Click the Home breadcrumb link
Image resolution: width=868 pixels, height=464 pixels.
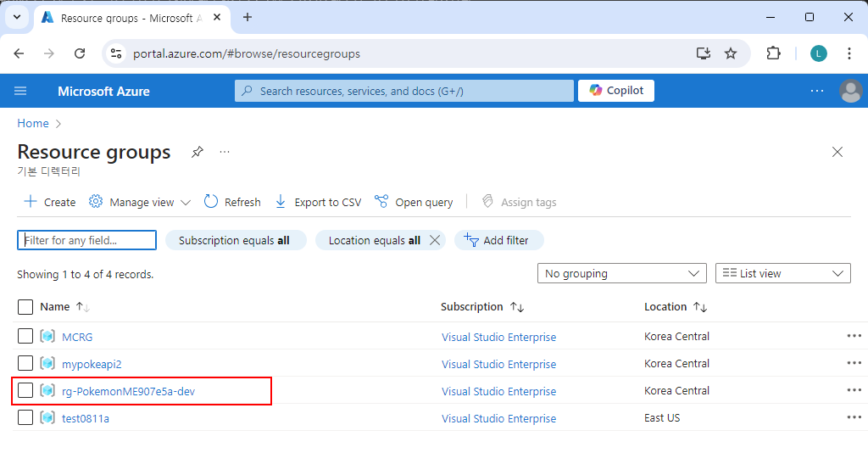pyautogui.click(x=33, y=123)
